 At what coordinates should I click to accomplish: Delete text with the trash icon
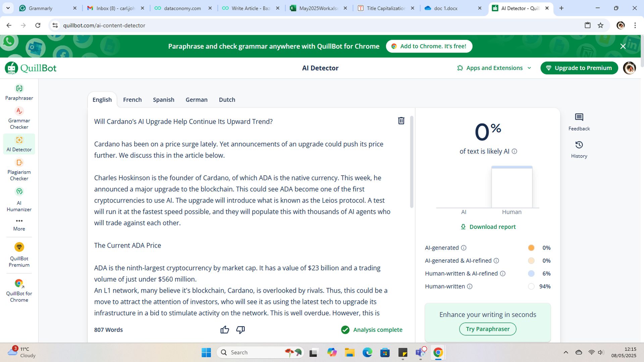[x=401, y=121]
